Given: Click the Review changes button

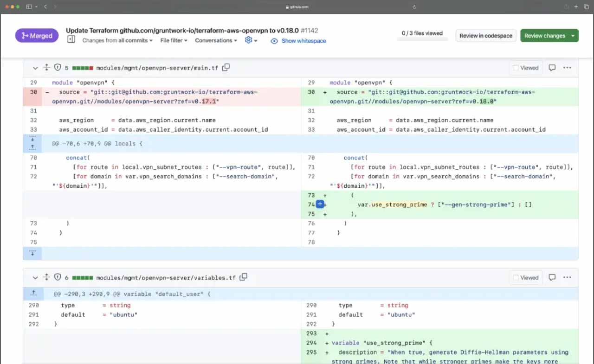Looking at the screenshot, I should (x=544, y=36).
